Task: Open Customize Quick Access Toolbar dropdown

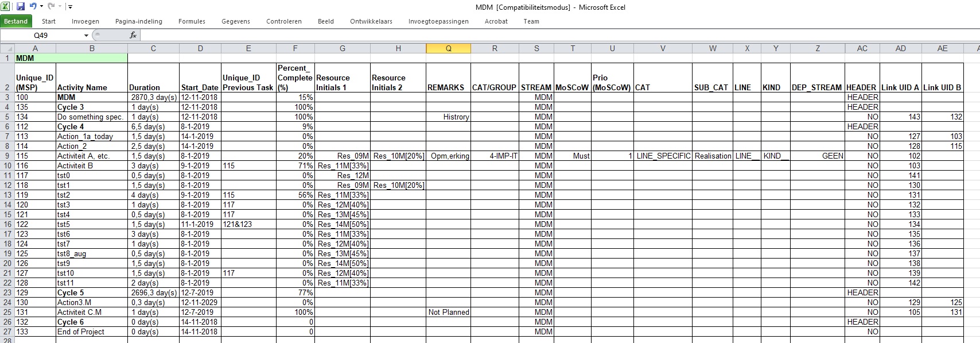Action: (x=70, y=7)
